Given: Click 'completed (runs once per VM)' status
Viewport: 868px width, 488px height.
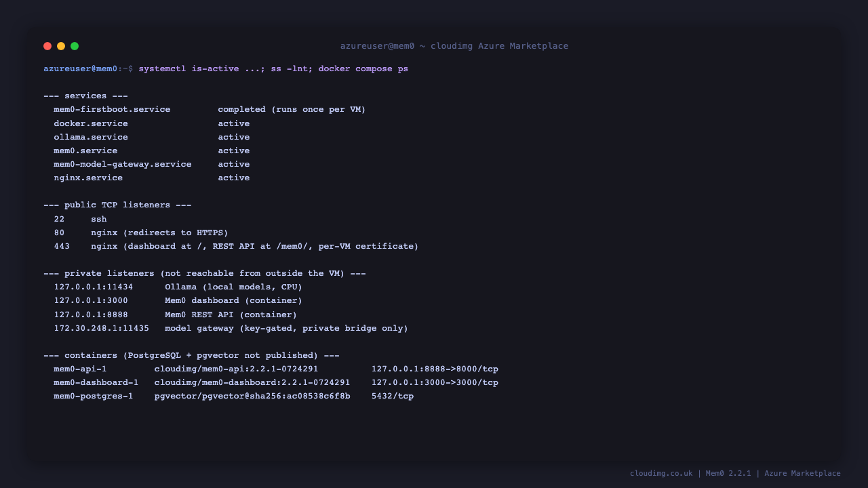Looking at the screenshot, I should tap(292, 110).
